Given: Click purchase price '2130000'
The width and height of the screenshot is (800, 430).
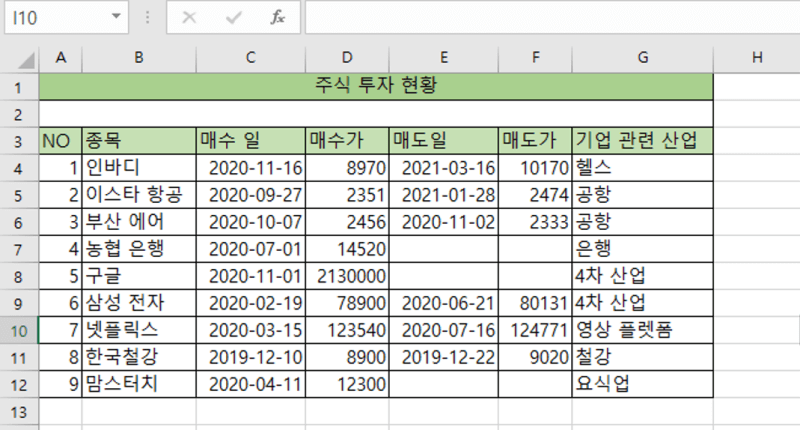Looking at the screenshot, I should (x=347, y=276).
